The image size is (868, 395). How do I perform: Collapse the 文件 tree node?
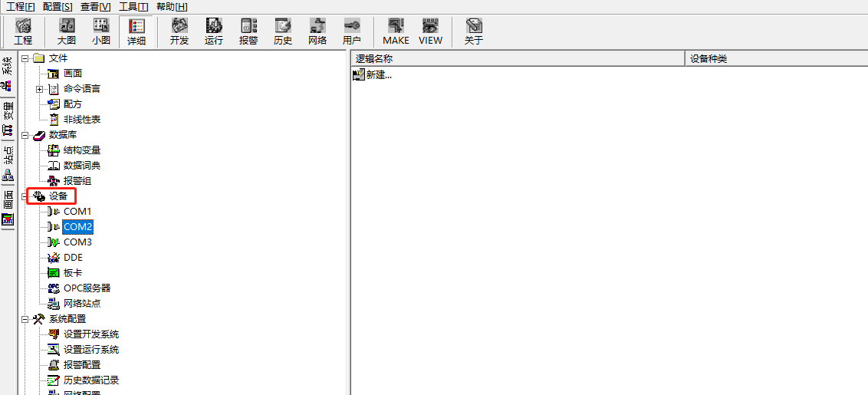point(25,58)
